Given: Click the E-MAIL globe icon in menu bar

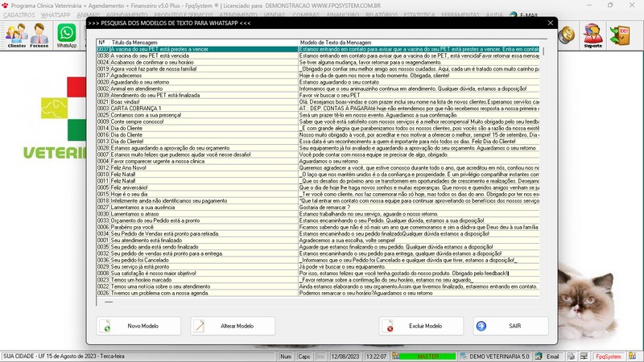Looking at the screenshot, I should pyautogui.click(x=514, y=14).
